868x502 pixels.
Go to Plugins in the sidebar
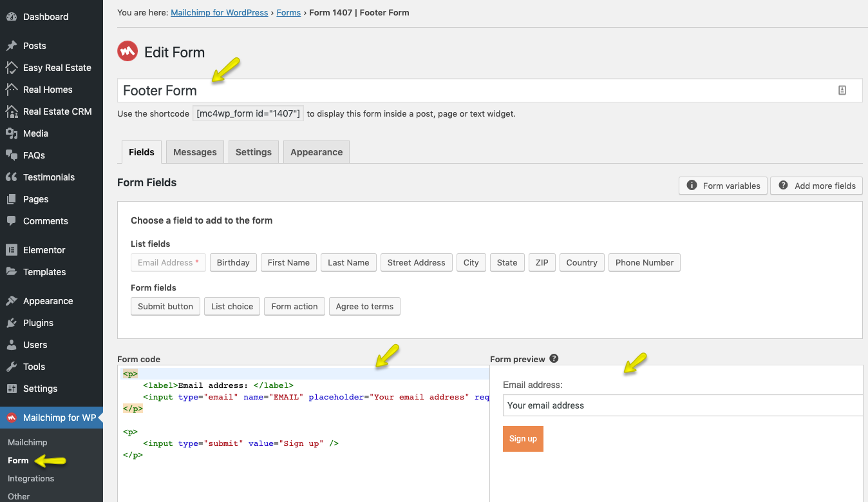coord(52,323)
